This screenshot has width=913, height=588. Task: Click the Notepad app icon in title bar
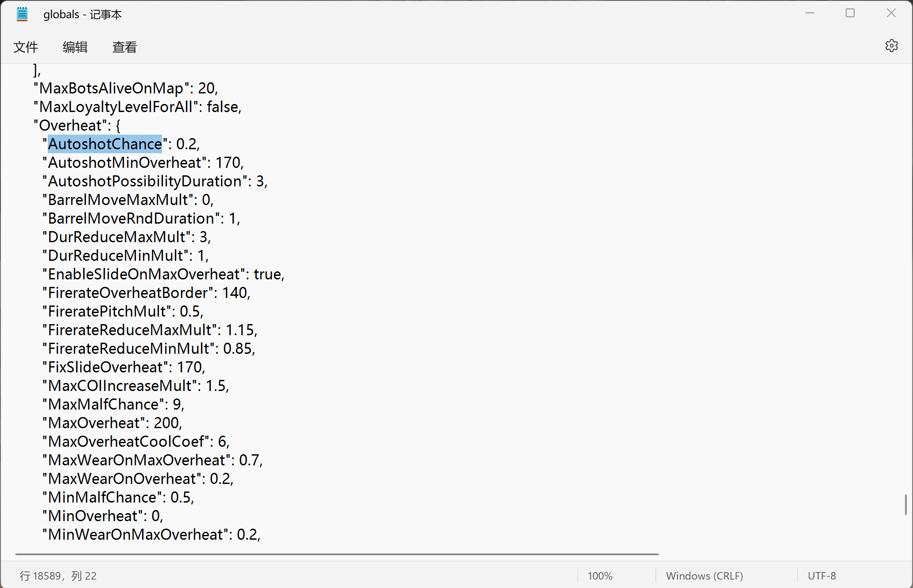click(22, 14)
